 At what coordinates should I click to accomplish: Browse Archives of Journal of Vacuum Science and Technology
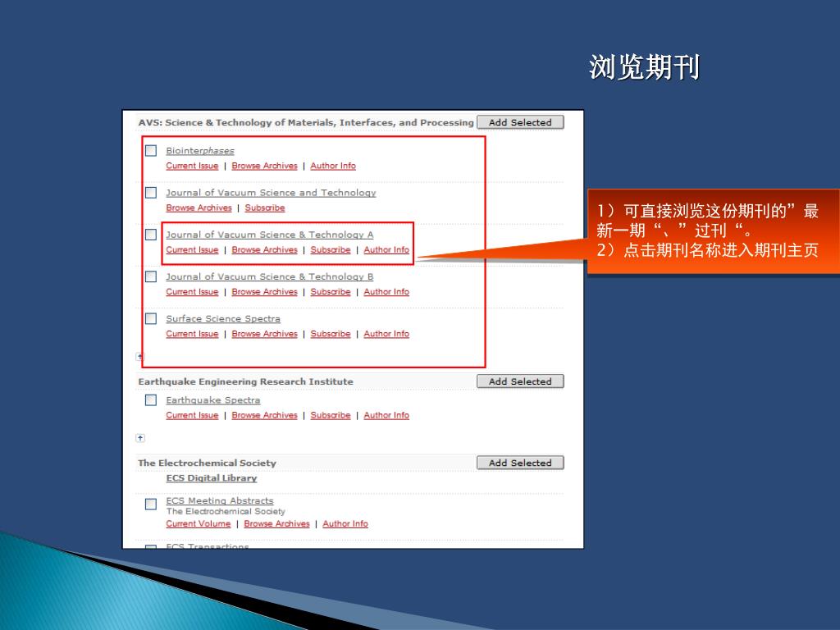pos(199,208)
